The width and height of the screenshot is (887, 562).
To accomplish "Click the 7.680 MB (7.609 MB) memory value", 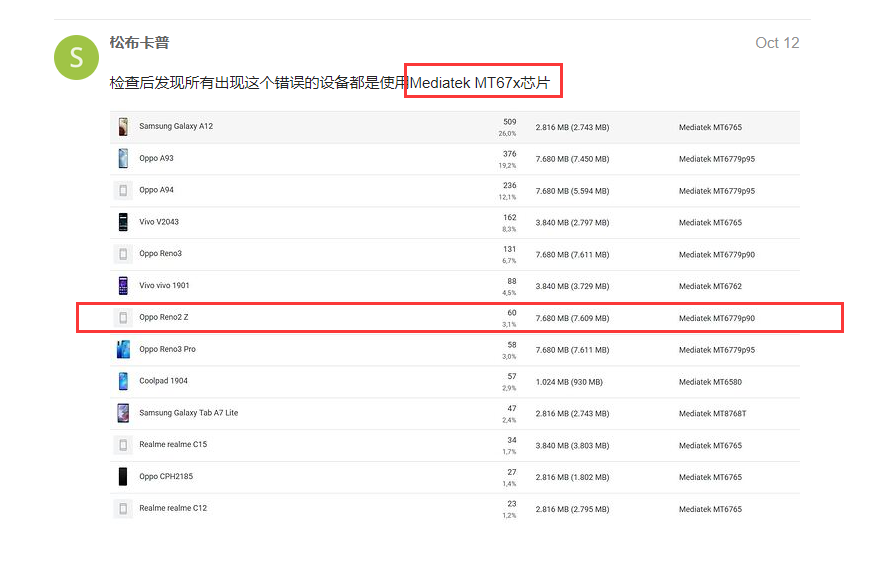I will [x=572, y=318].
